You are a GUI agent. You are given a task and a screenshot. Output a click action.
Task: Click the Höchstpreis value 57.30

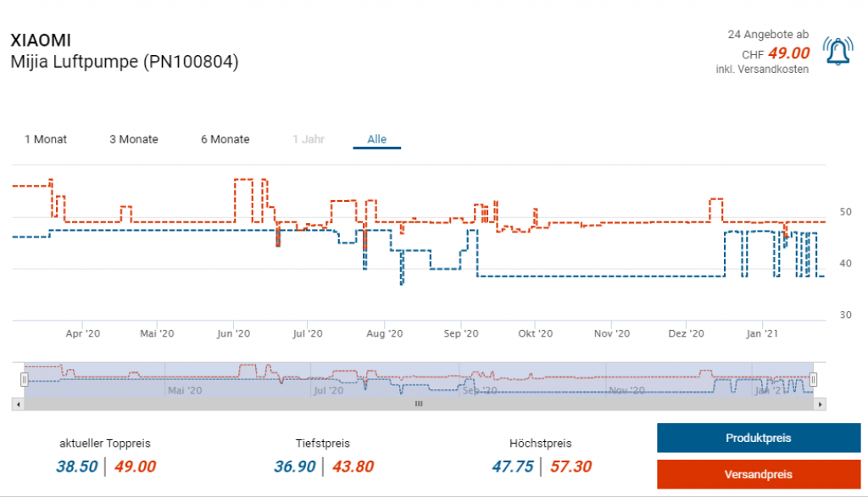point(570,466)
